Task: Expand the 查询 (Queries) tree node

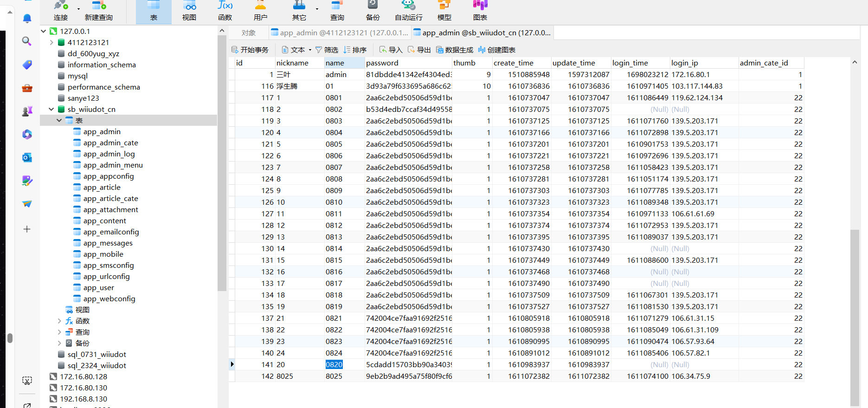Action: 59,332
